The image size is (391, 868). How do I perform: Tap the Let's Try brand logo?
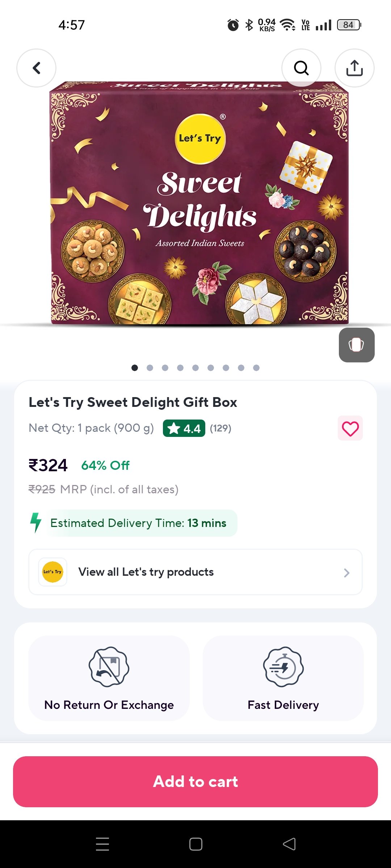53,572
